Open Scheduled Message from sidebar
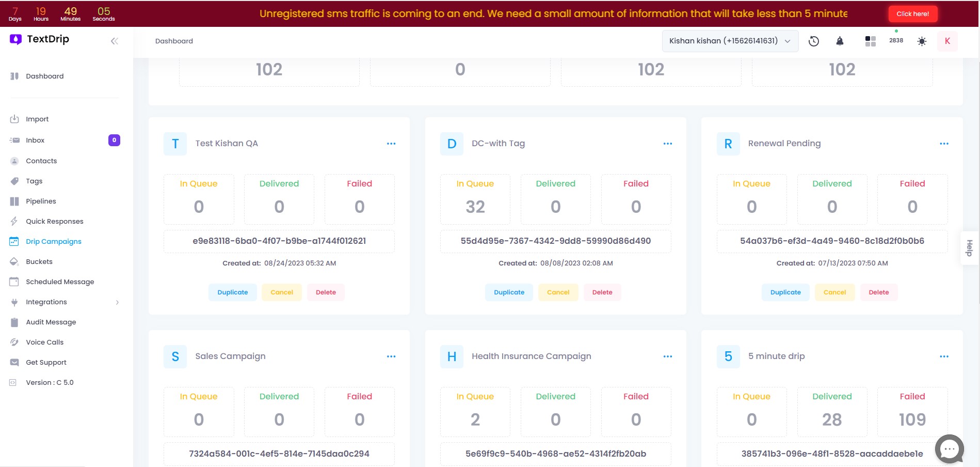 [x=60, y=282]
